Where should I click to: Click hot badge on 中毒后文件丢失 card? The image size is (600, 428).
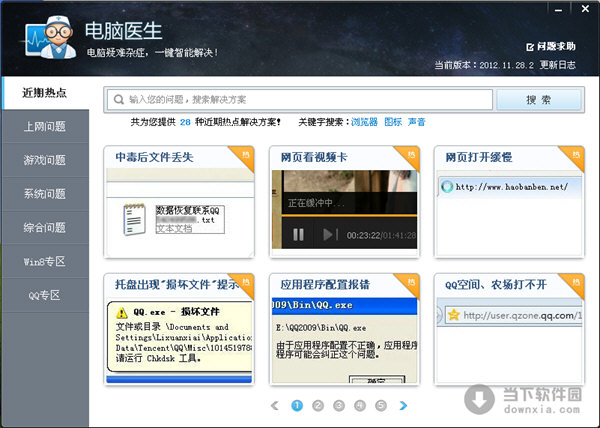245,155
